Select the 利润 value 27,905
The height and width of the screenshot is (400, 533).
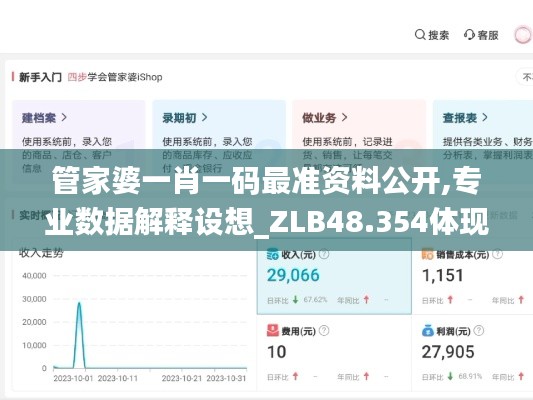pos(448,352)
